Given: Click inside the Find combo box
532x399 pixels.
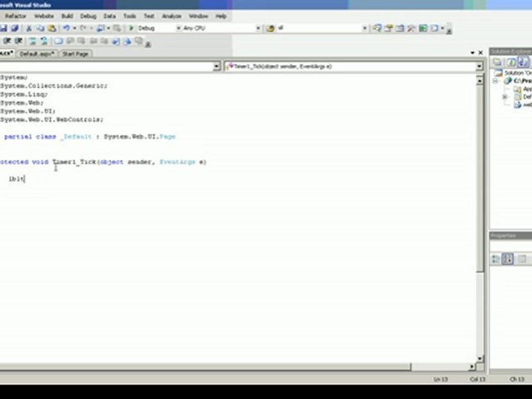Looking at the screenshot, I should click(x=319, y=28).
